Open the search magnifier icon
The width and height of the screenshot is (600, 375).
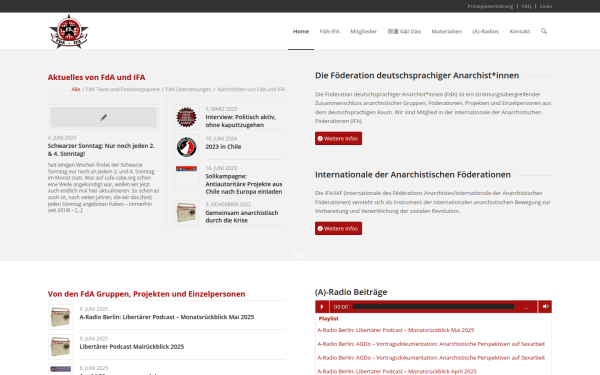544,31
